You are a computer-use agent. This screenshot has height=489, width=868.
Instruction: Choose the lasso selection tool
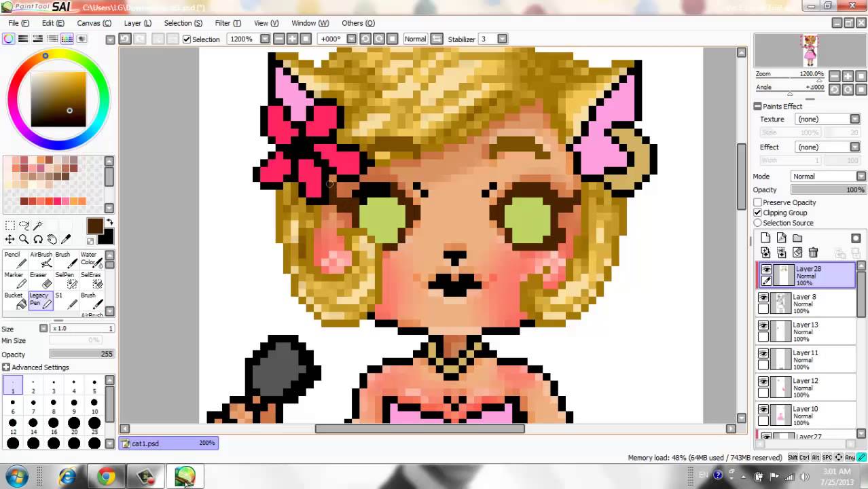(24, 225)
